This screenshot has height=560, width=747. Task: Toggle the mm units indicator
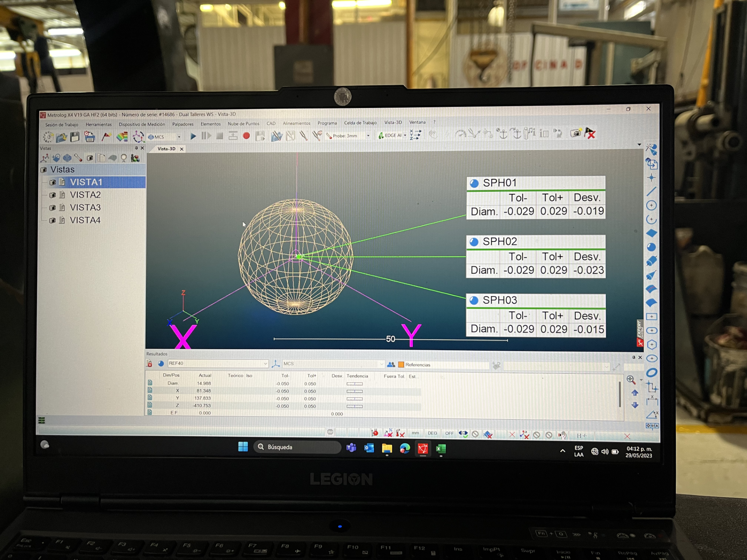(416, 433)
